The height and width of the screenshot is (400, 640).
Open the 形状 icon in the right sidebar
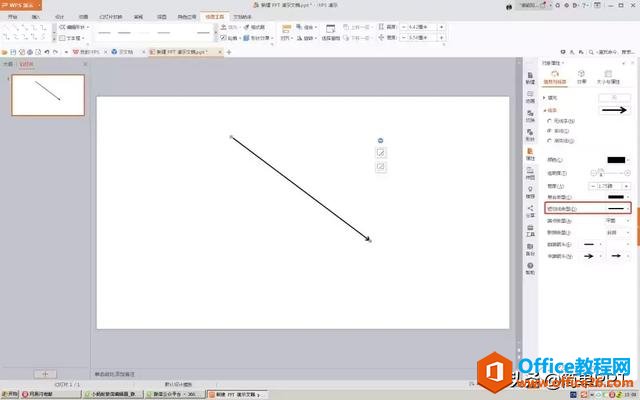point(530,135)
